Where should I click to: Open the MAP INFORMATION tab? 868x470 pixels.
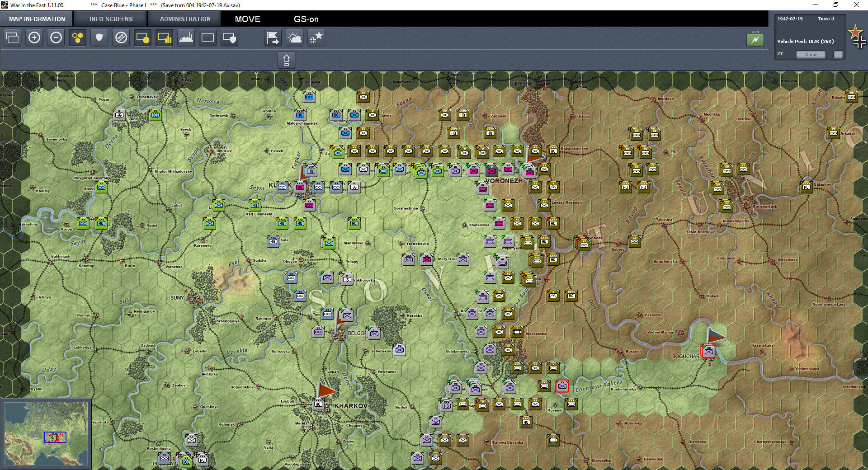click(x=37, y=19)
